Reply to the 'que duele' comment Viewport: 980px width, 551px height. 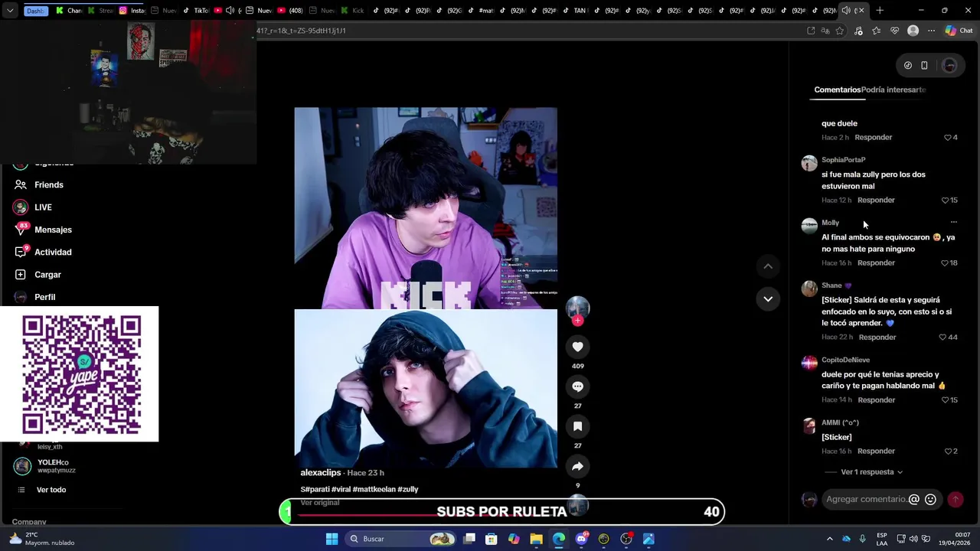coord(874,137)
